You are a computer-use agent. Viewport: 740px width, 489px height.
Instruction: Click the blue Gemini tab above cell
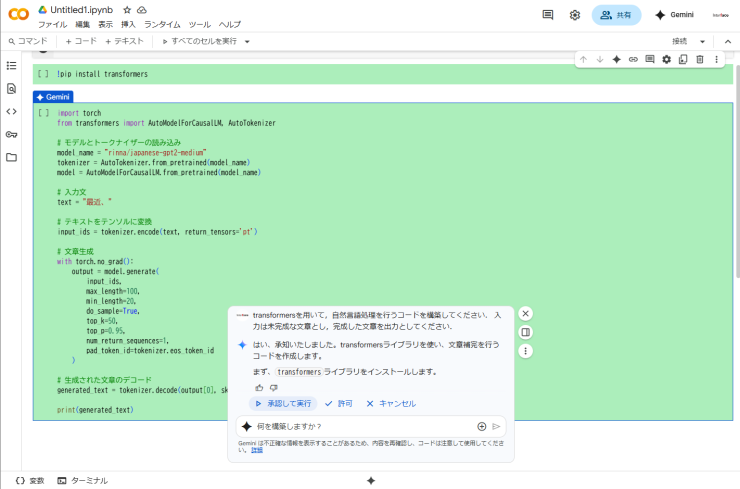pos(53,97)
